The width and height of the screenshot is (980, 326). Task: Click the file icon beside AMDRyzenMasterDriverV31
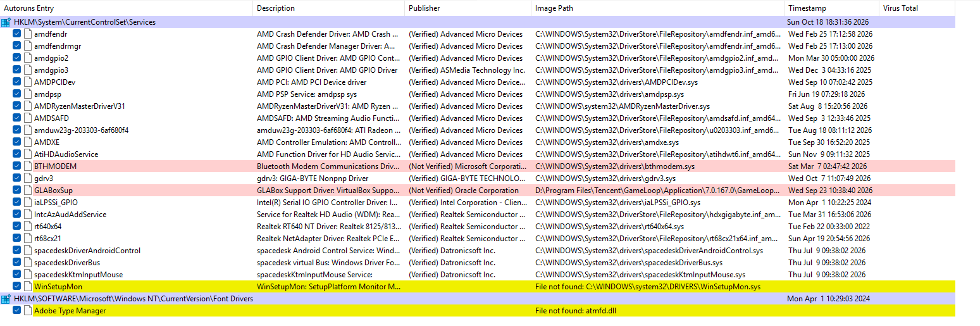pyautogui.click(x=28, y=106)
